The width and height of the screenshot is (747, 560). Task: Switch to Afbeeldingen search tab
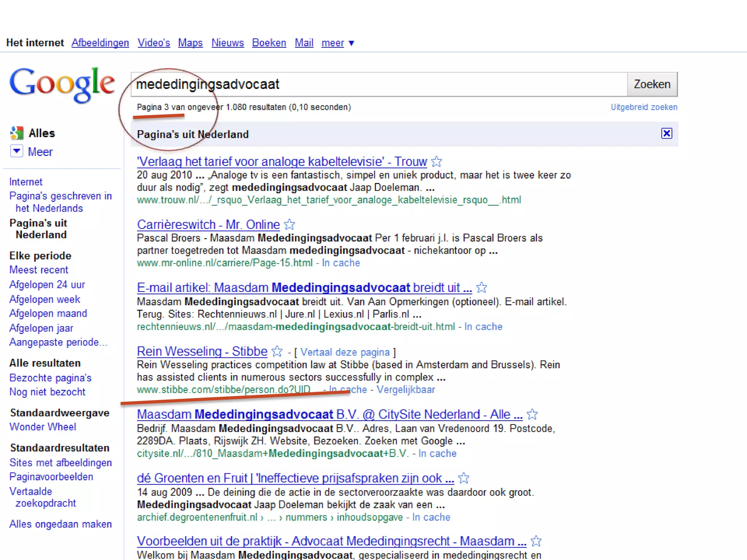[x=100, y=43]
